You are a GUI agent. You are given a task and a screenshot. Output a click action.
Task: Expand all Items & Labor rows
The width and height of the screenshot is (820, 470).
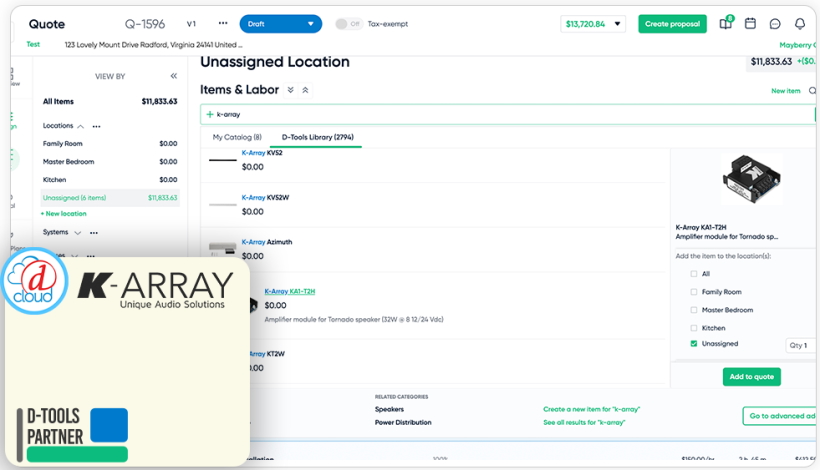[291, 90]
